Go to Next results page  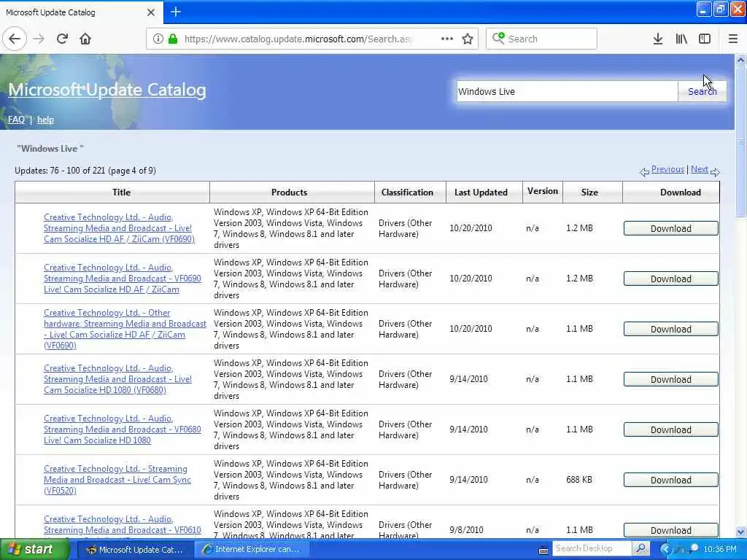[700, 169]
